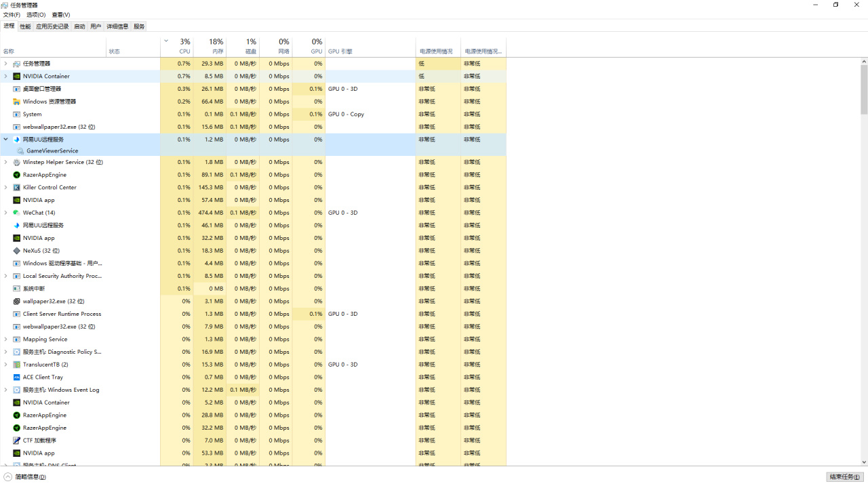Open the 文件(F) menu

coord(12,15)
